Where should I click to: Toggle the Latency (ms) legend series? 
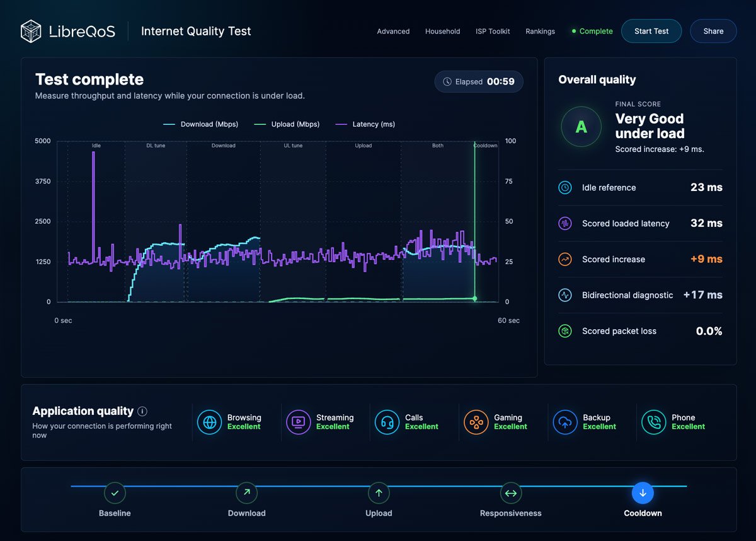(x=365, y=124)
